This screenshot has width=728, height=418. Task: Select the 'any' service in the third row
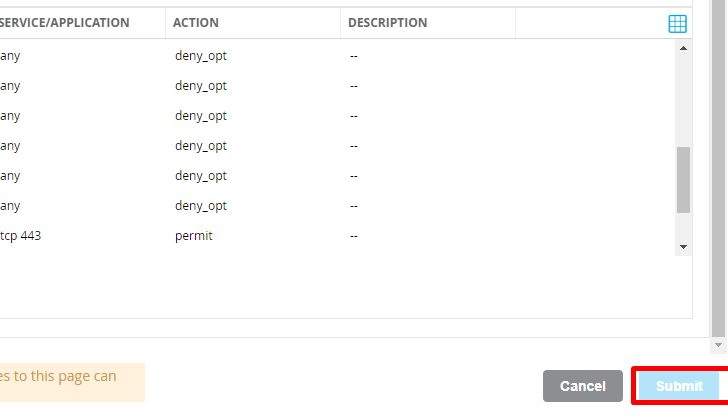tap(10, 116)
